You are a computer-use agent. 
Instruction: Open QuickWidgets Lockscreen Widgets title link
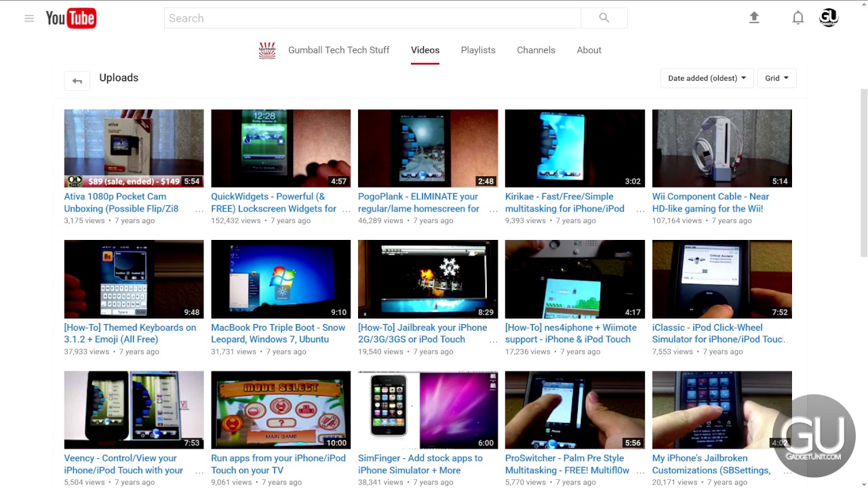coord(274,203)
